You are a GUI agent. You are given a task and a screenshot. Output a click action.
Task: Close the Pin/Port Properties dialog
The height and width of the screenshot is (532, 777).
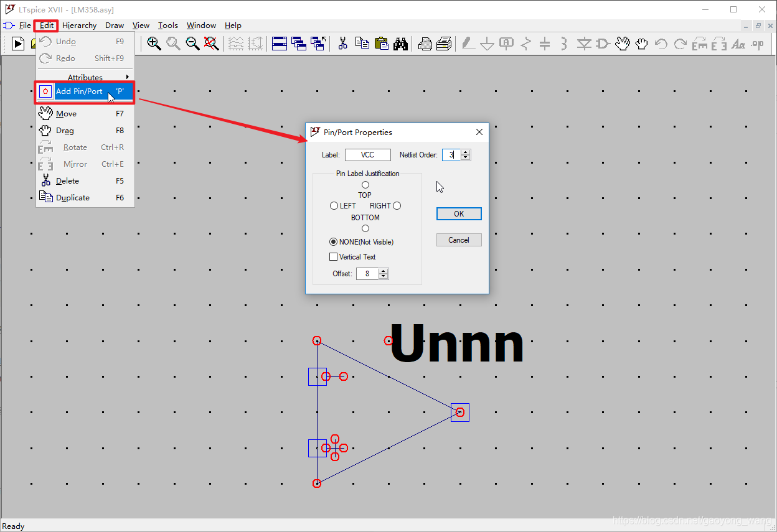point(479,132)
